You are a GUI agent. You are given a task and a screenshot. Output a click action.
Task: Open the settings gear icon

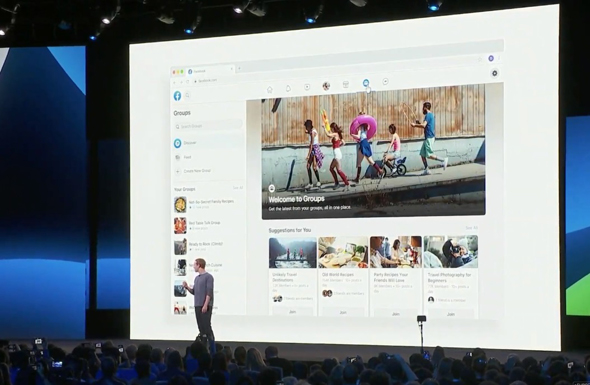495,73
